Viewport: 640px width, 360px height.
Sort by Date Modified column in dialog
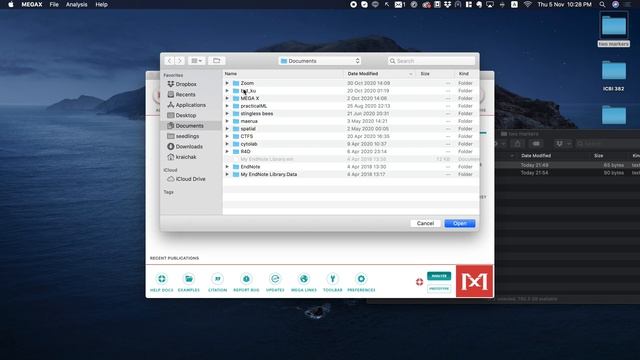pyautogui.click(x=380, y=74)
